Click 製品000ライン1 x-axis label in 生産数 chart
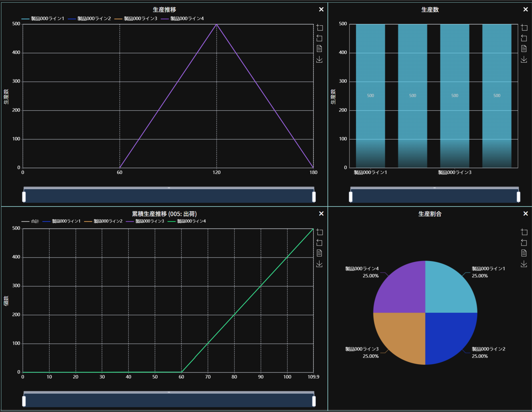This screenshot has width=532, height=412. pos(370,173)
